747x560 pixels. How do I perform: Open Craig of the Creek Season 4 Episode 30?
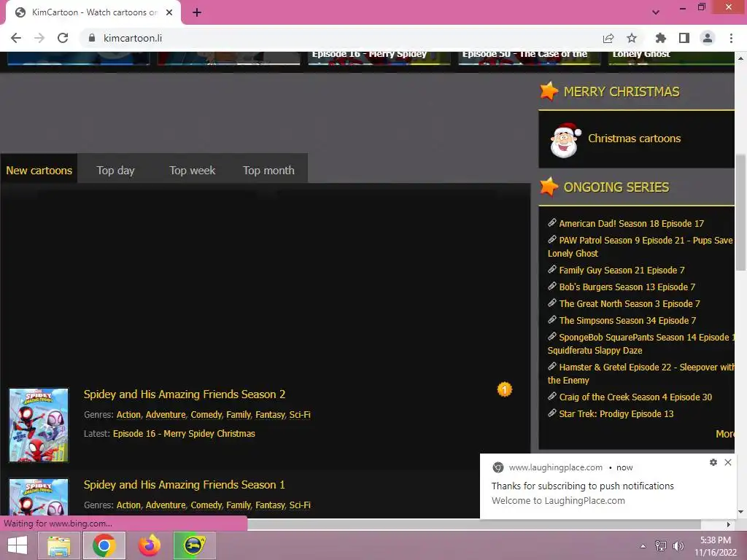pos(635,397)
